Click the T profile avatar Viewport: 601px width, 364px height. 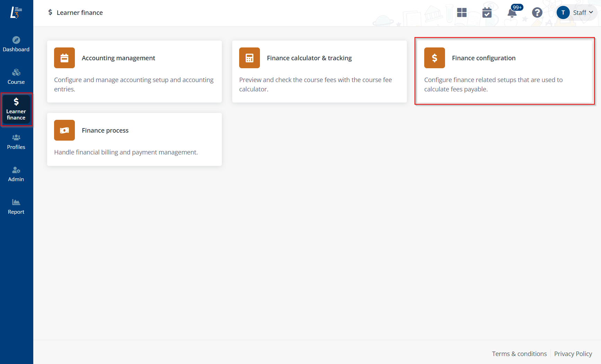point(563,12)
